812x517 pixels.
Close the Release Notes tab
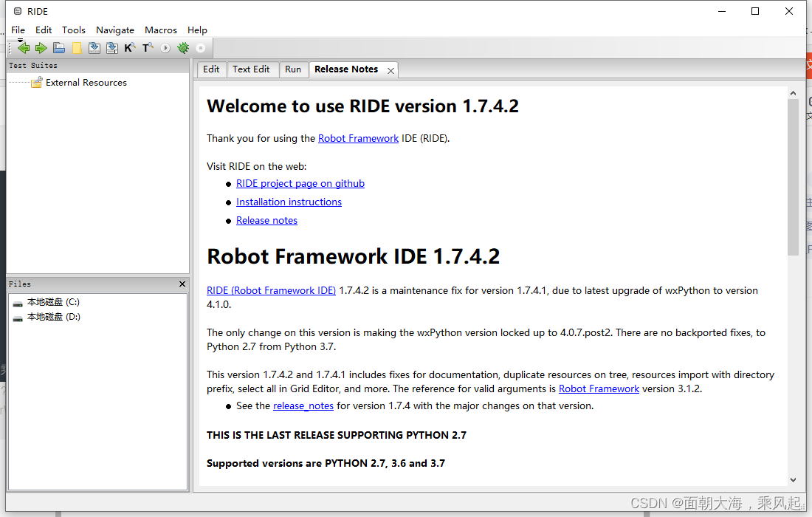click(x=391, y=71)
